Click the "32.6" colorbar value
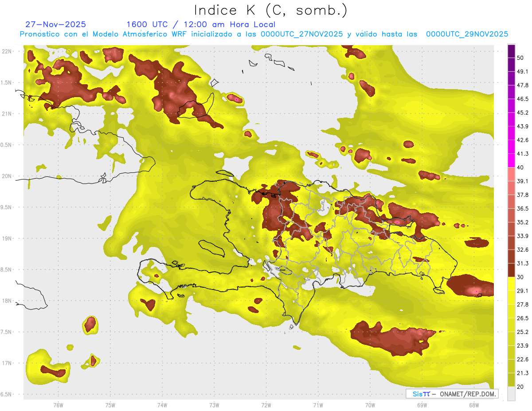Image resolution: width=532 pixels, height=411 pixels. click(x=523, y=250)
